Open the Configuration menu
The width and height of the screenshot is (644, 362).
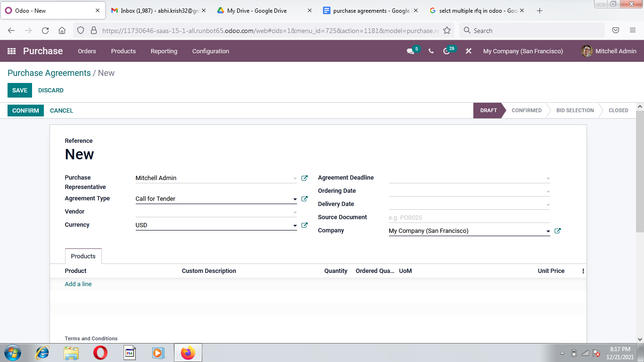(x=211, y=51)
